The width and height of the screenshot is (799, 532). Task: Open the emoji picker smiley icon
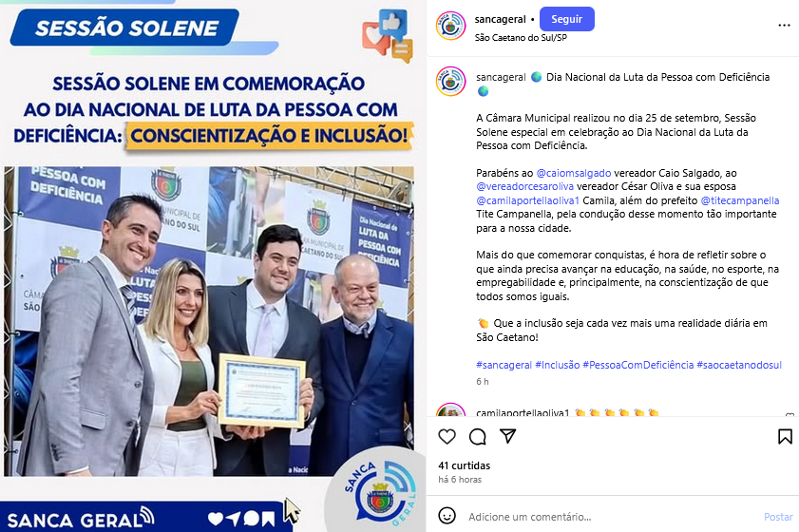(447, 516)
